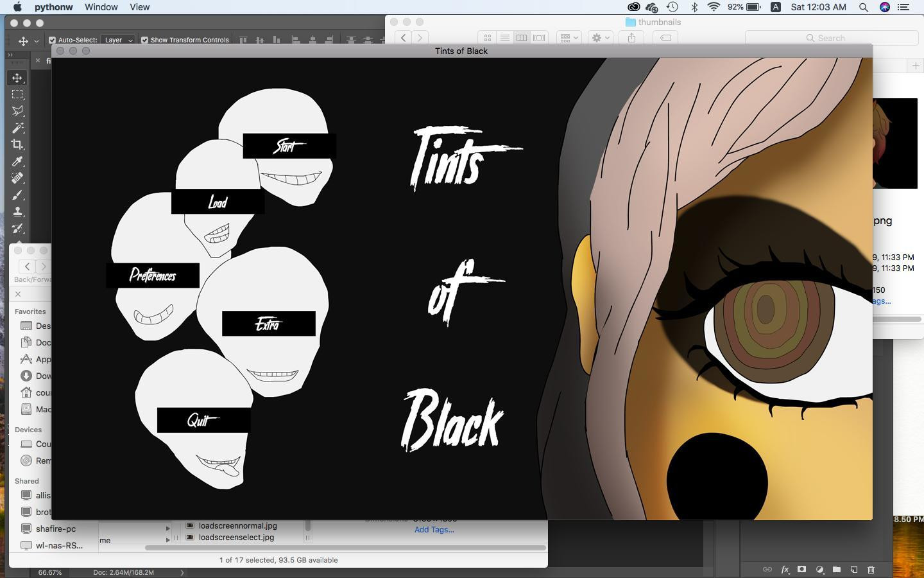Create a new layer in Photoshop
Screen dimensions: 924x578
click(854, 570)
